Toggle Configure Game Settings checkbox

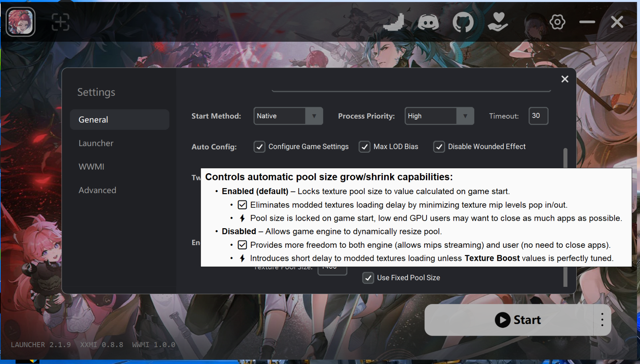click(259, 147)
